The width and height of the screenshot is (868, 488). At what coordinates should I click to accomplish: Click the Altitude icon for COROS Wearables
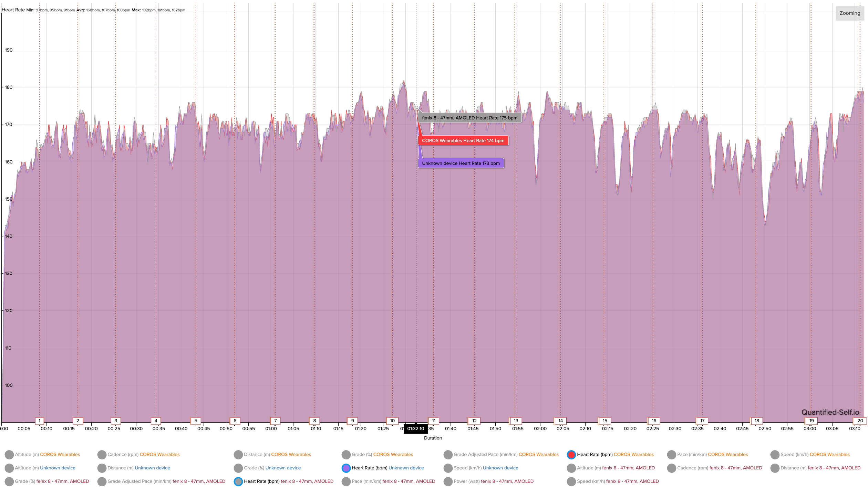click(x=8, y=455)
